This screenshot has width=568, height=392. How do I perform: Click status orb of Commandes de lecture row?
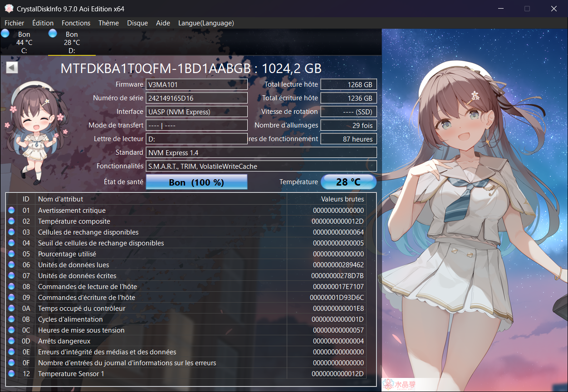[x=11, y=286]
